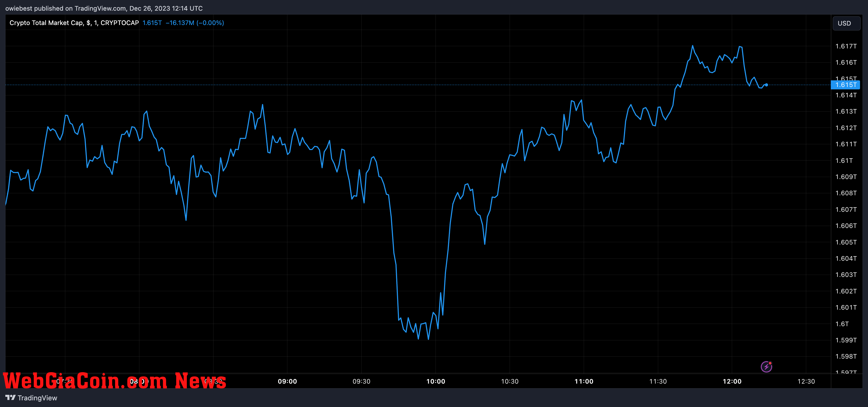Click the 1.614T price axis label

coord(846,95)
